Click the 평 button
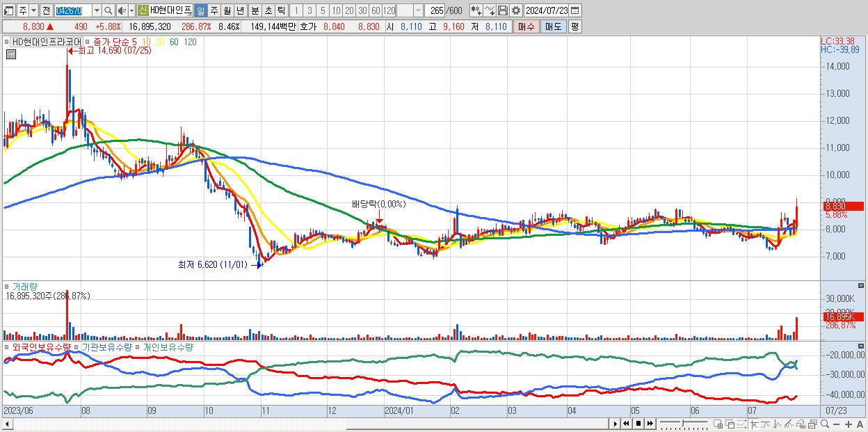The height and width of the screenshot is (432, 868). click(574, 26)
